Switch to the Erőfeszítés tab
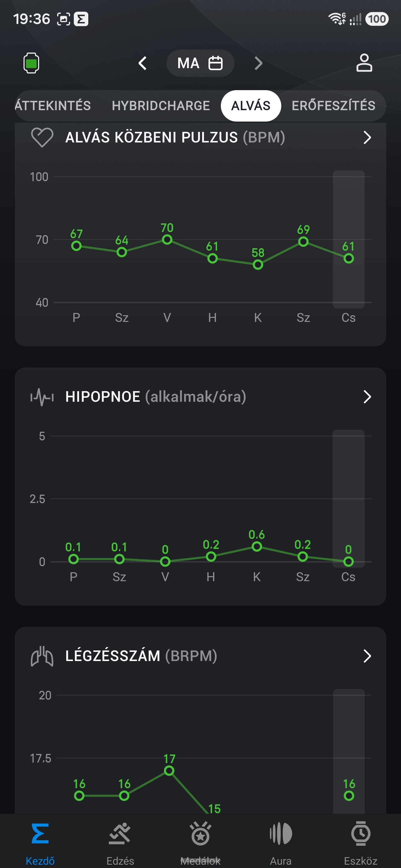 click(333, 106)
